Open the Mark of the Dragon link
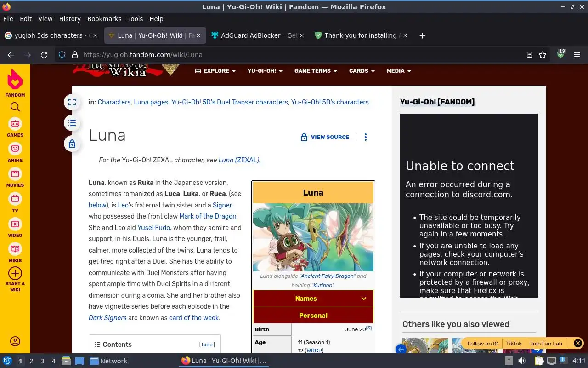 pyautogui.click(x=208, y=216)
